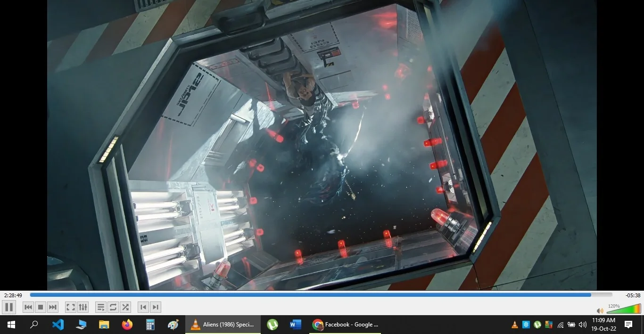Screen dimensions: 644x334
Task: Open the Calculator app in taskbar
Action: [x=150, y=325]
